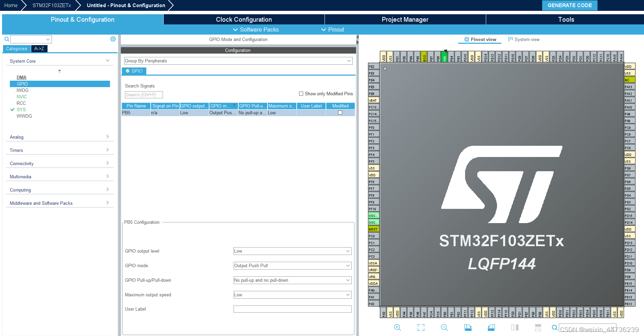Rotate the chip view clockwise
Viewport: 644px width, 336px height.
(x=468, y=328)
